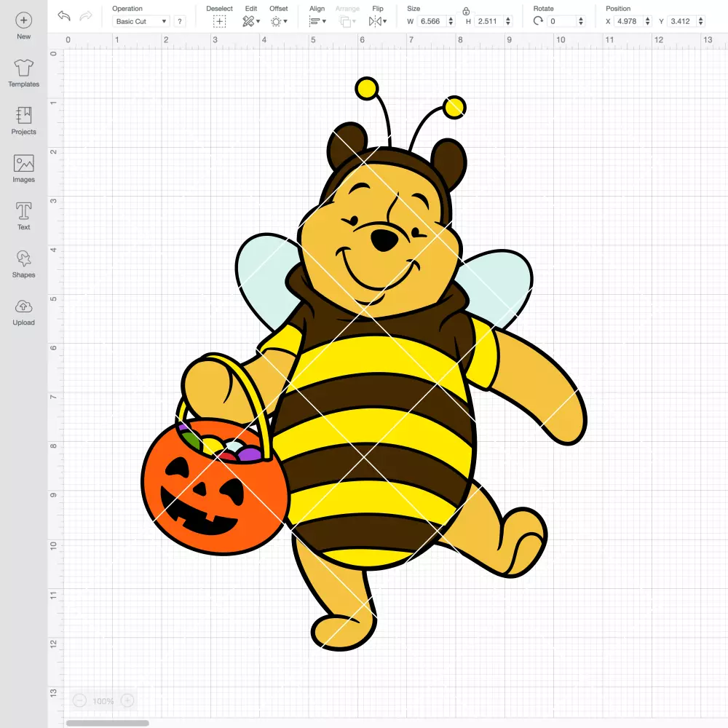
Task: Click the Position X input field
Action: (x=629, y=21)
